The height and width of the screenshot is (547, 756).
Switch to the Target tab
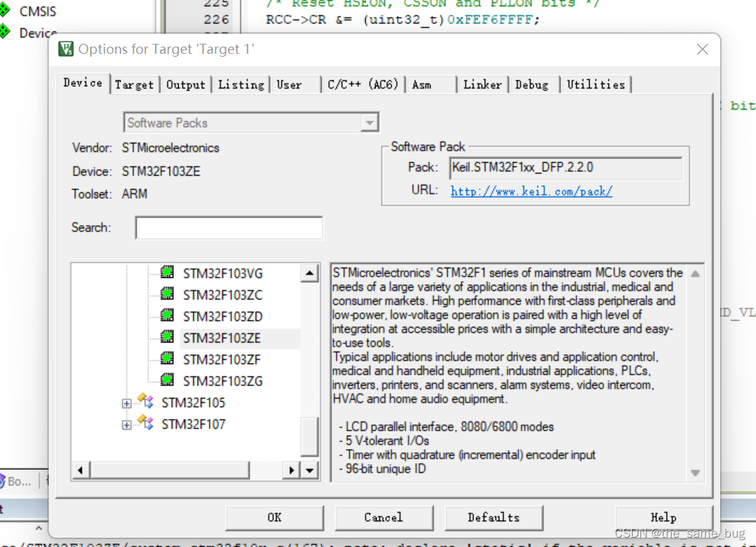click(134, 85)
